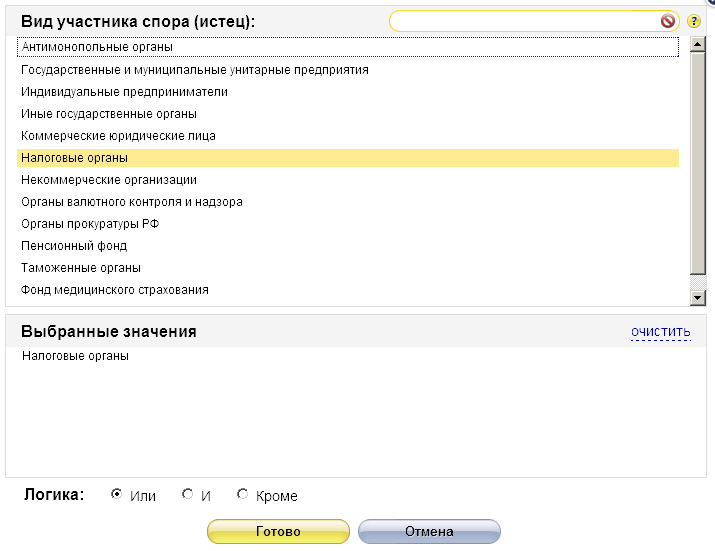Click the очистить link

[x=660, y=332]
